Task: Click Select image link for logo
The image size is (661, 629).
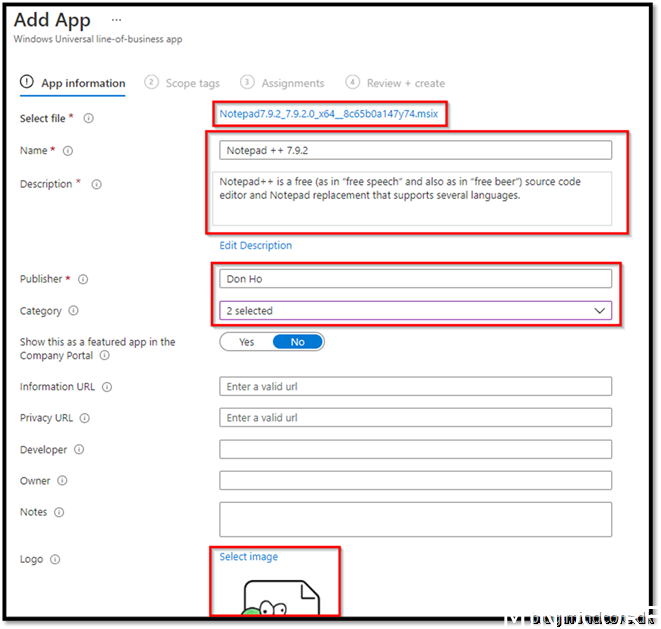Action: point(249,557)
